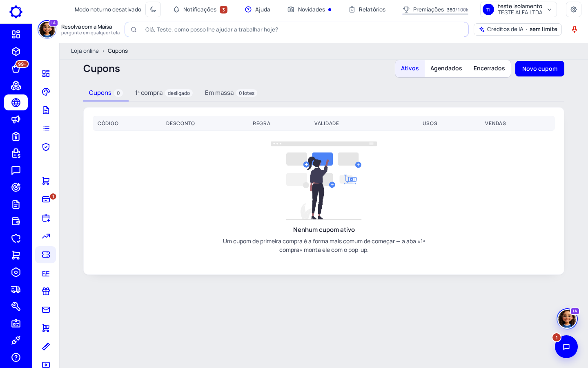This screenshot has width=588, height=368.
Task: Go to Loja online breadcrumb
Action: pos(85,51)
